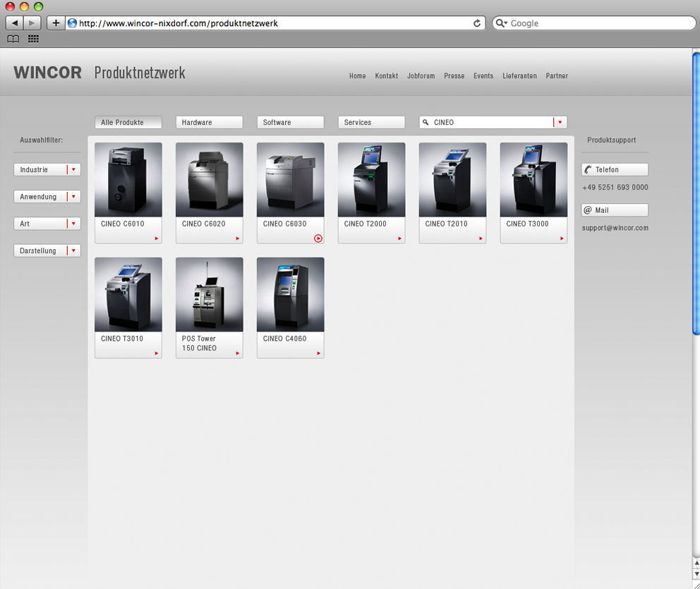Open the CINEO search field dropdown arrow
700x589 pixels.
coord(560,122)
